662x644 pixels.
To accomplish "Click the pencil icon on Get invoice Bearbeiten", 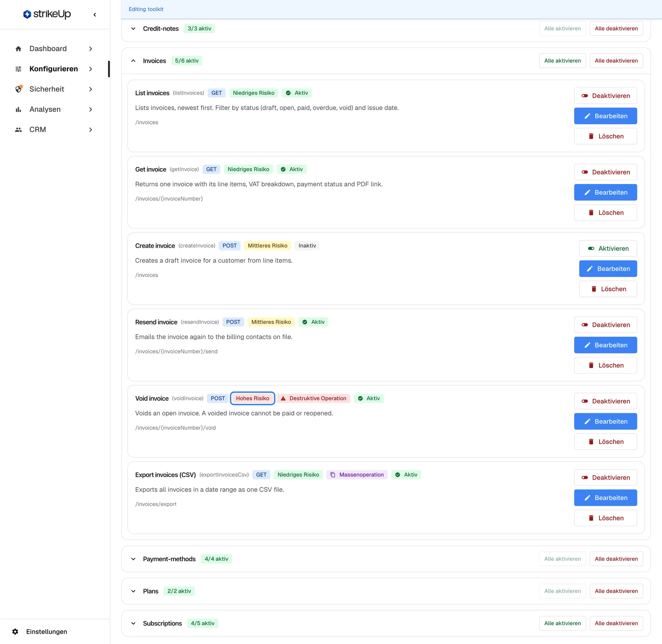I will point(587,192).
